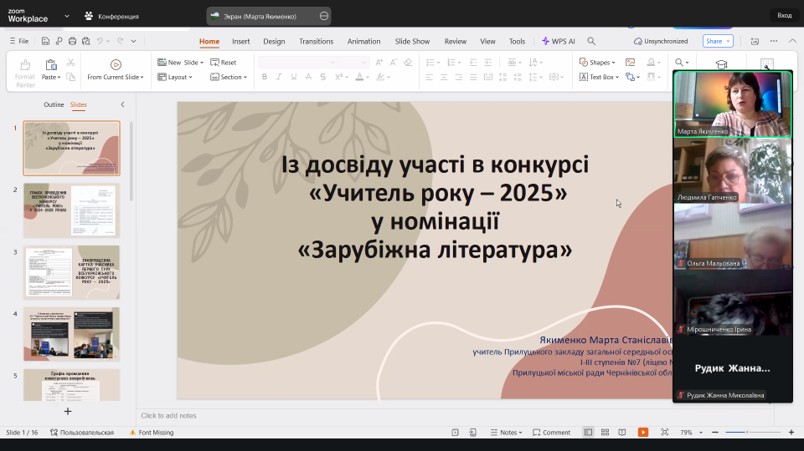Open the Slide Show ribbon tab
This screenshot has height=451, width=804.
pos(412,41)
